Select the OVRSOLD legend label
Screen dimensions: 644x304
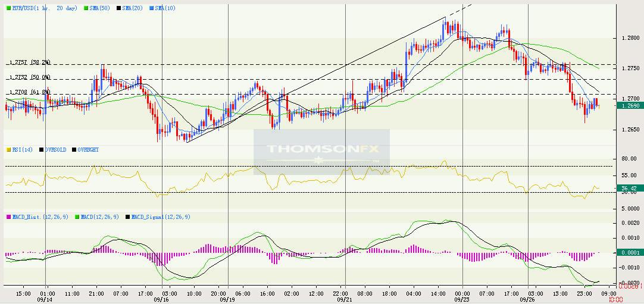[x=55, y=150]
